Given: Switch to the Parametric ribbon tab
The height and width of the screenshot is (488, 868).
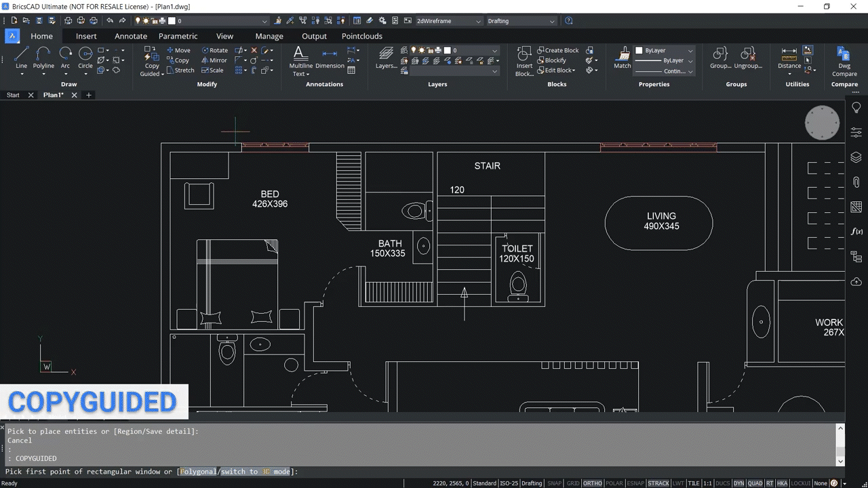Looking at the screenshot, I should 178,36.
